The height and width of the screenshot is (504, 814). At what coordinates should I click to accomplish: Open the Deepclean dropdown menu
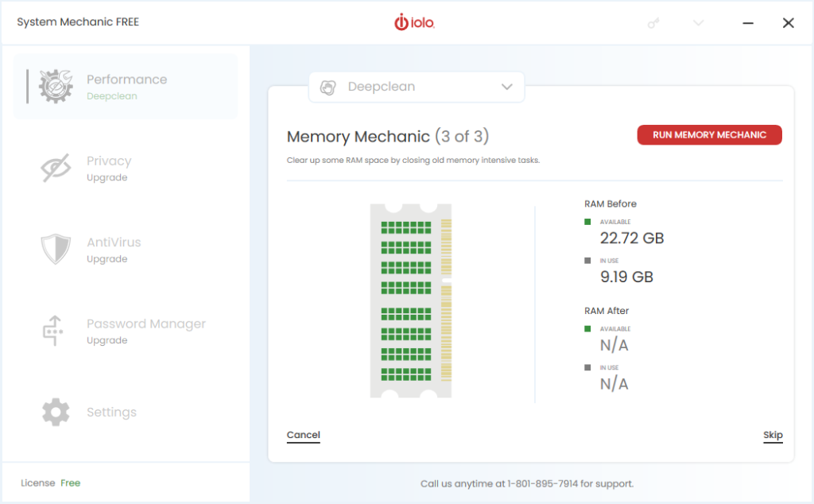point(417,87)
